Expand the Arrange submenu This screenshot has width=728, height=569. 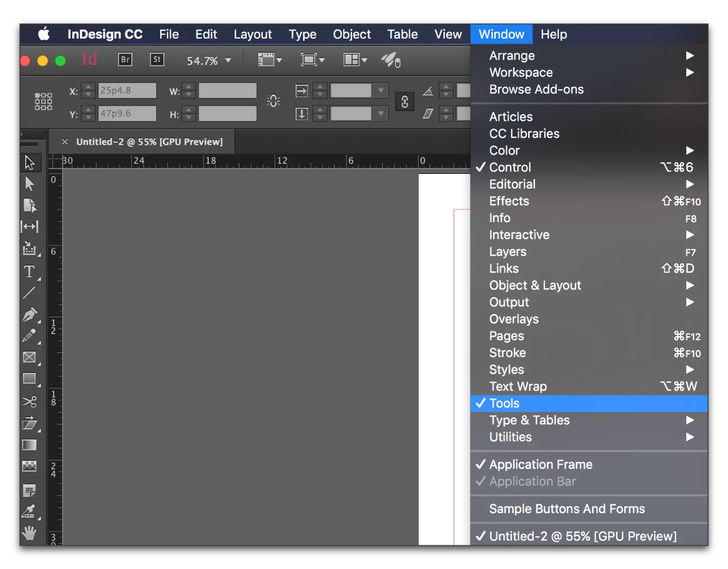(x=589, y=56)
